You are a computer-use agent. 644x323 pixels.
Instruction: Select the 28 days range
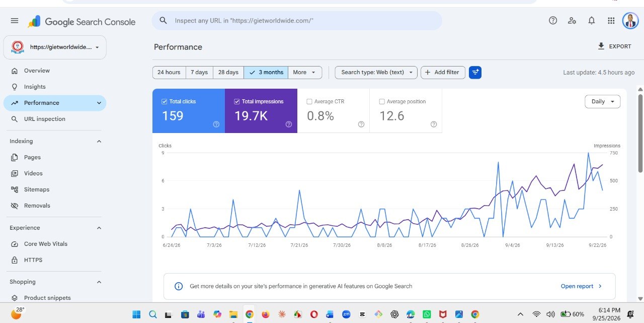[x=228, y=73]
